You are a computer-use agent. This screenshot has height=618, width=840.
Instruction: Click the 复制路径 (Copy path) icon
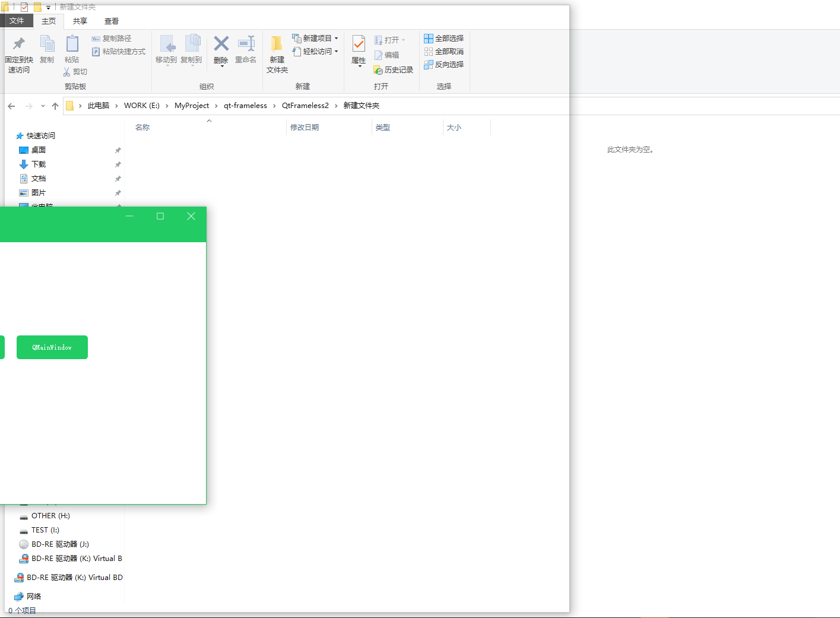point(112,38)
